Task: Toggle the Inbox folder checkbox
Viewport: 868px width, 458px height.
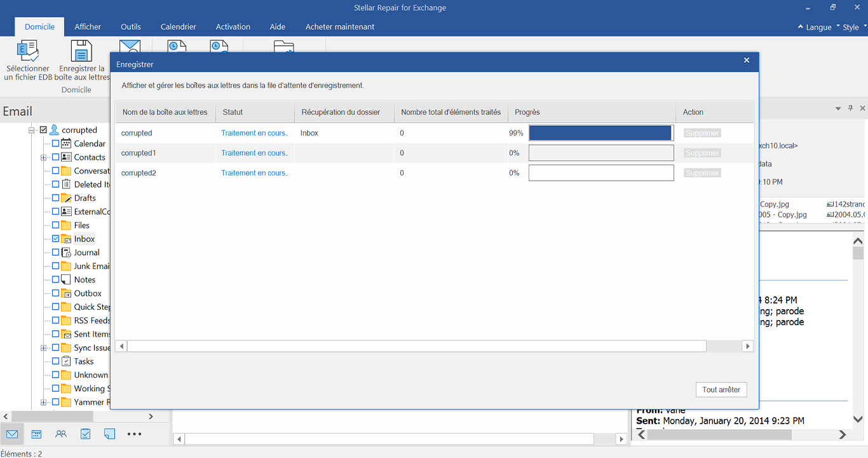Action: click(56, 239)
